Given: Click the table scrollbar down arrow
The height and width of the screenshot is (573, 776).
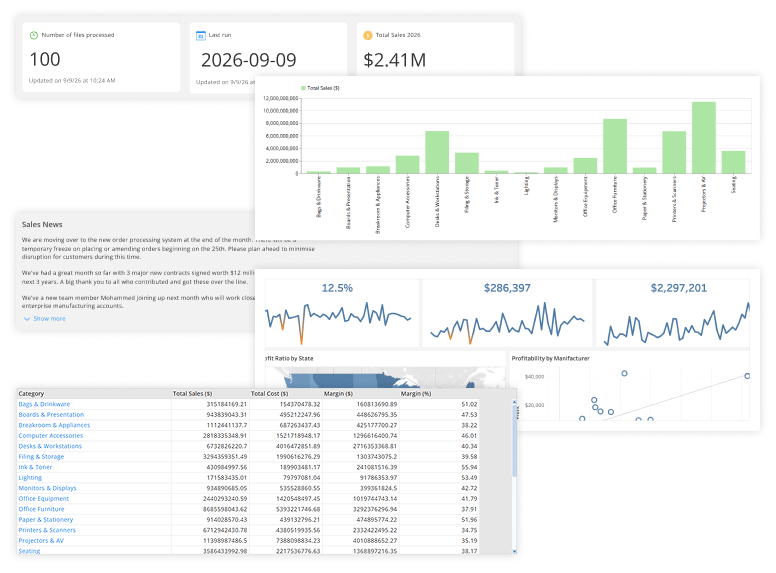Looking at the screenshot, I should [514, 551].
